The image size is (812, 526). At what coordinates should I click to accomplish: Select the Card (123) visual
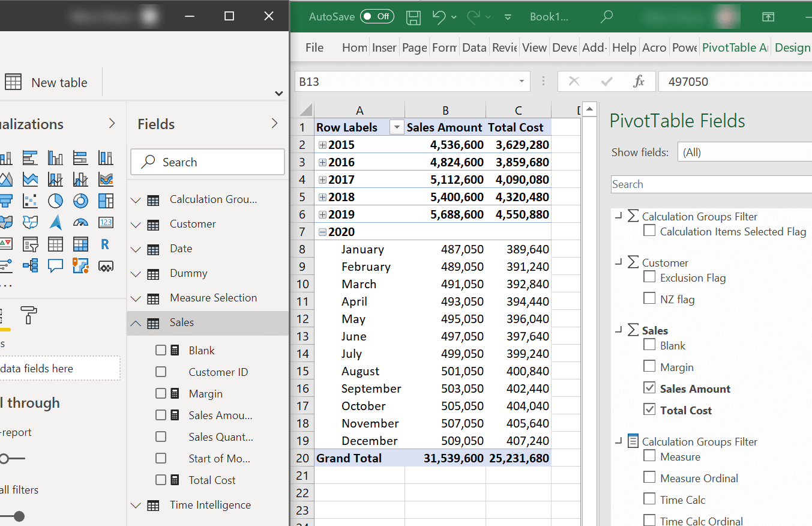(x=107, y=222)
